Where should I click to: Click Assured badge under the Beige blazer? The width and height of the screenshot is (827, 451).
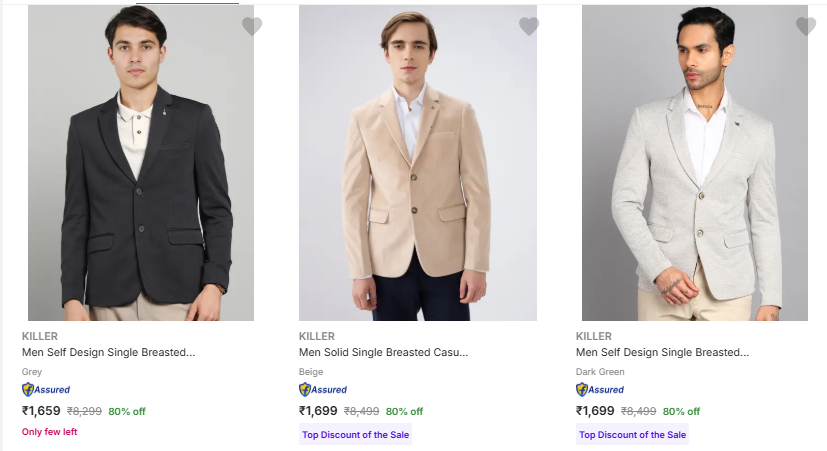[323, 390]
